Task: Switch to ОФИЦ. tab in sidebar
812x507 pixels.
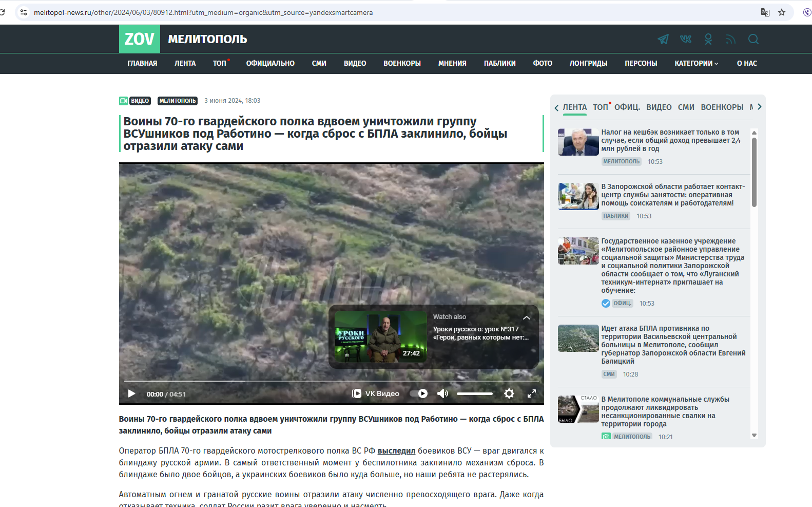Action: point(627,107)
